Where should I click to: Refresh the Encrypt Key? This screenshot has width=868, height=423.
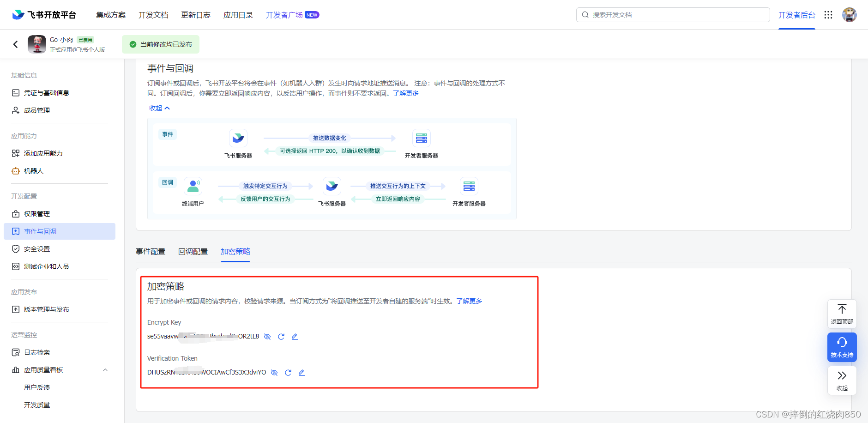281,337
